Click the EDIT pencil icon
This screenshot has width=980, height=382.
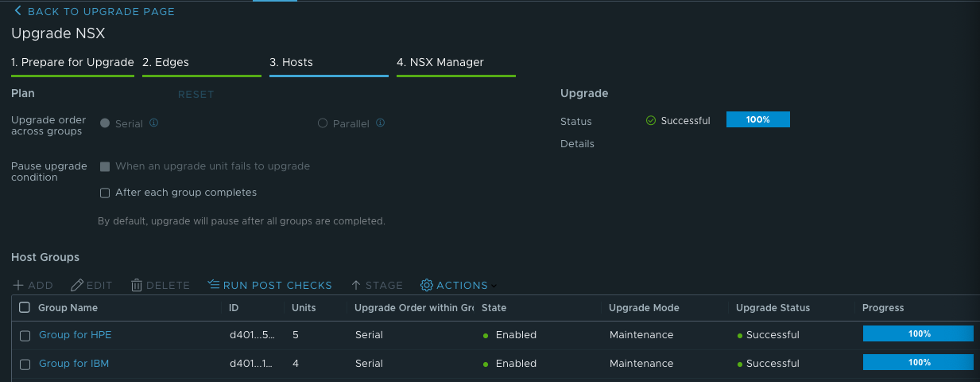tap(77, 285)
